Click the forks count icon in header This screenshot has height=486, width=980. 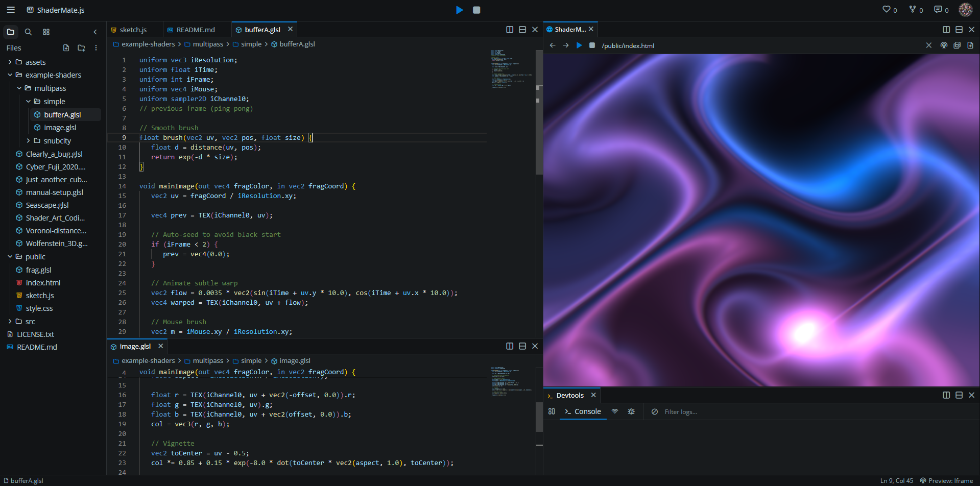tap(913, 9)
